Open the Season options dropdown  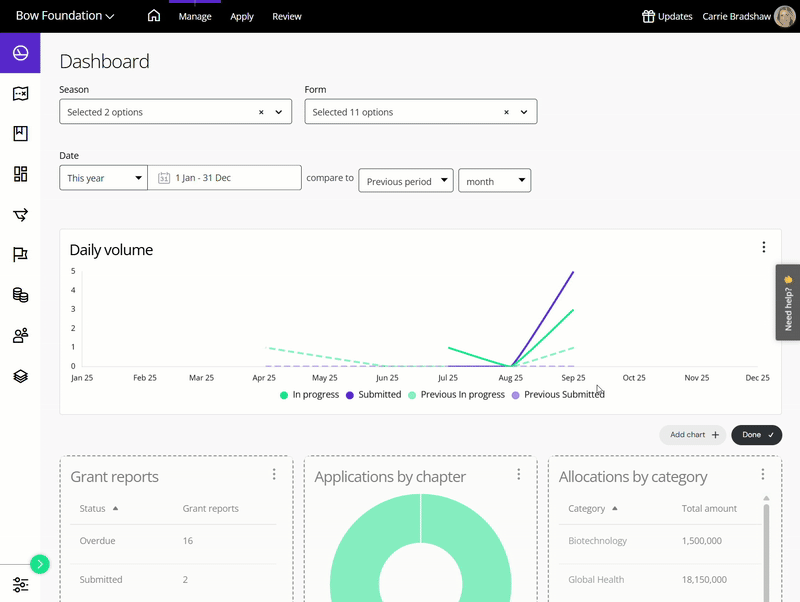(175, 111)
